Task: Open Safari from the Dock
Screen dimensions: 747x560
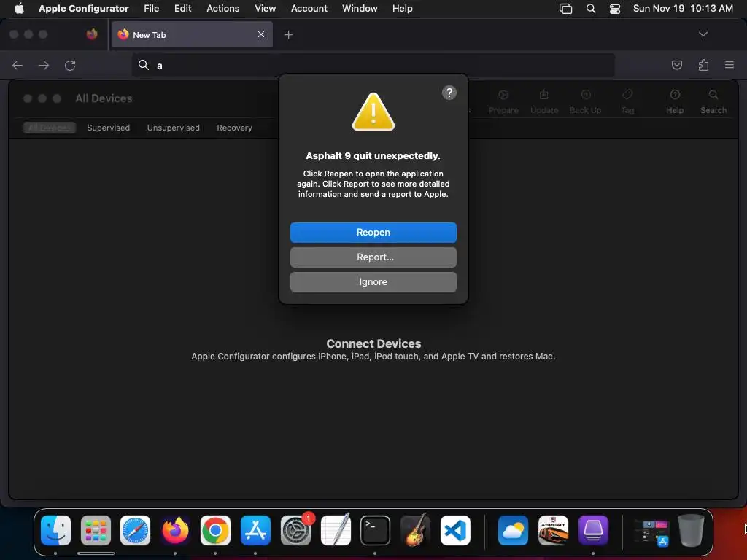Action: [135, 531]
